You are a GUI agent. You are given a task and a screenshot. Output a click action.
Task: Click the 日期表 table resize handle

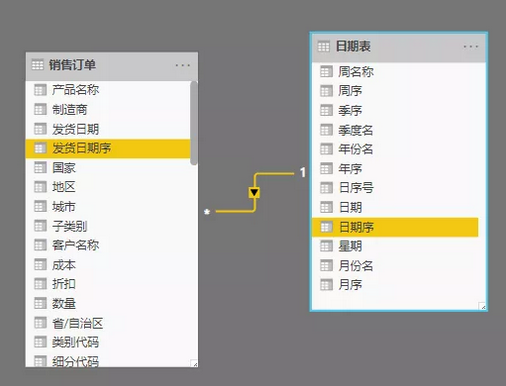(x=482, y=306)
